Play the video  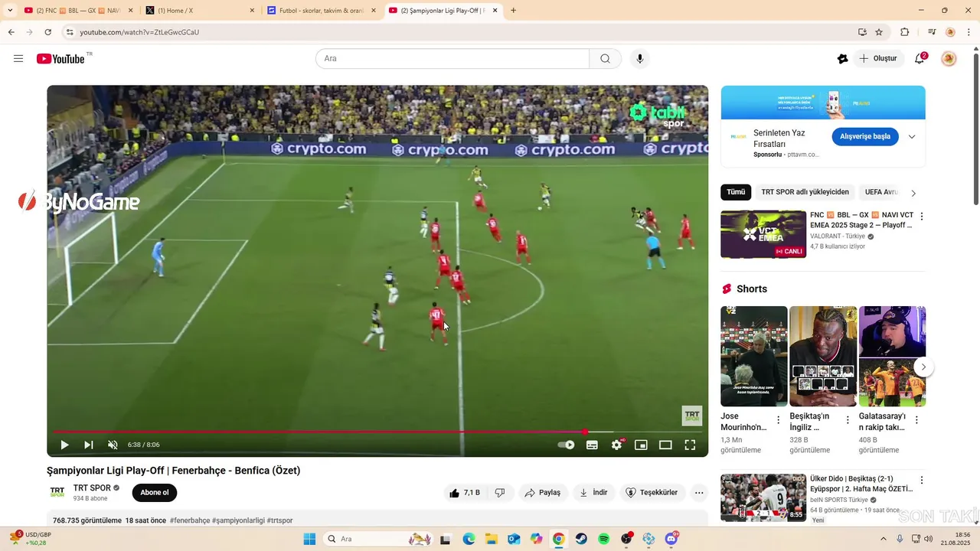(x=64, y=445)
